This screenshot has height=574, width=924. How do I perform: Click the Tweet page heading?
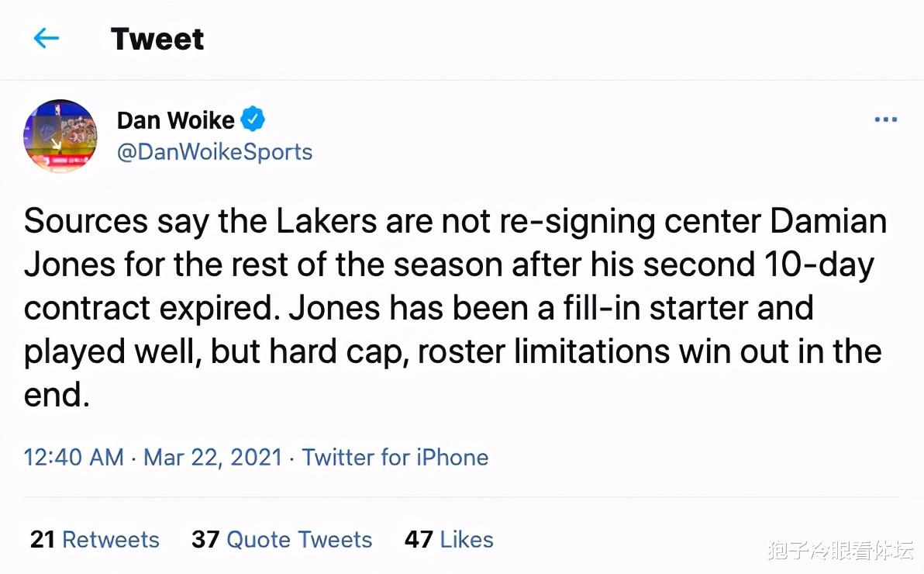157,39
